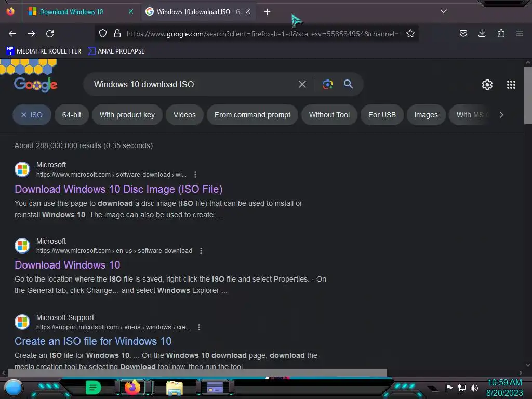
Task: Apply the From command prompt chip
Action: click(x=252, y=115)
